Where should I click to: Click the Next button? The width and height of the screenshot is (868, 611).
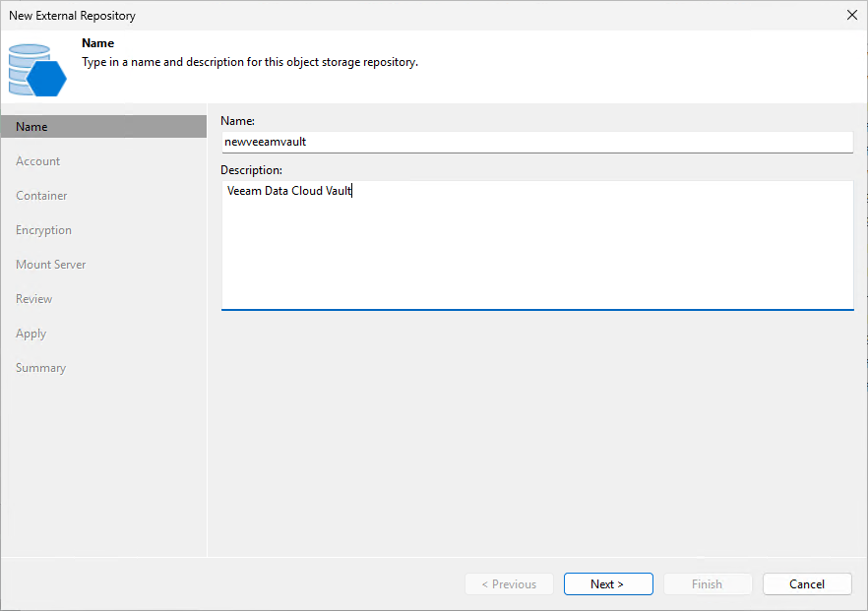pos(608,583)
